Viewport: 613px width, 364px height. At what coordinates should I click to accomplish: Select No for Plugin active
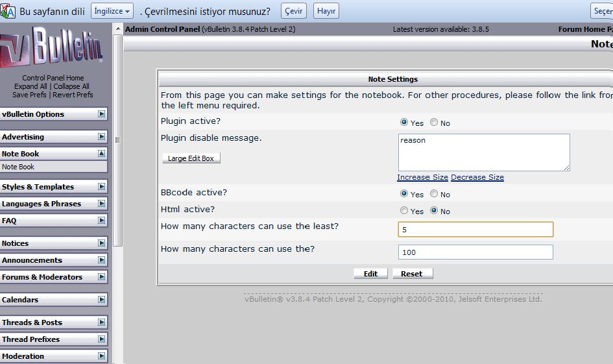click(x=434, y=123)
